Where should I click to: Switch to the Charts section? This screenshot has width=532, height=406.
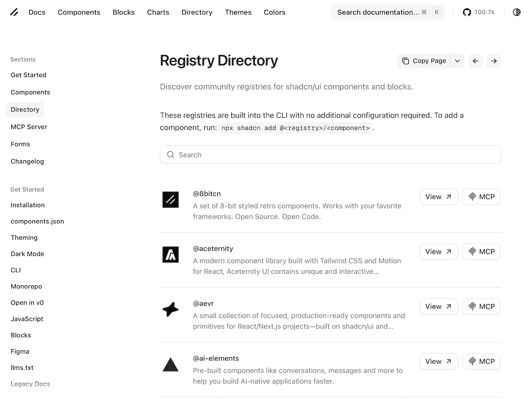click(x=158, y=12)
